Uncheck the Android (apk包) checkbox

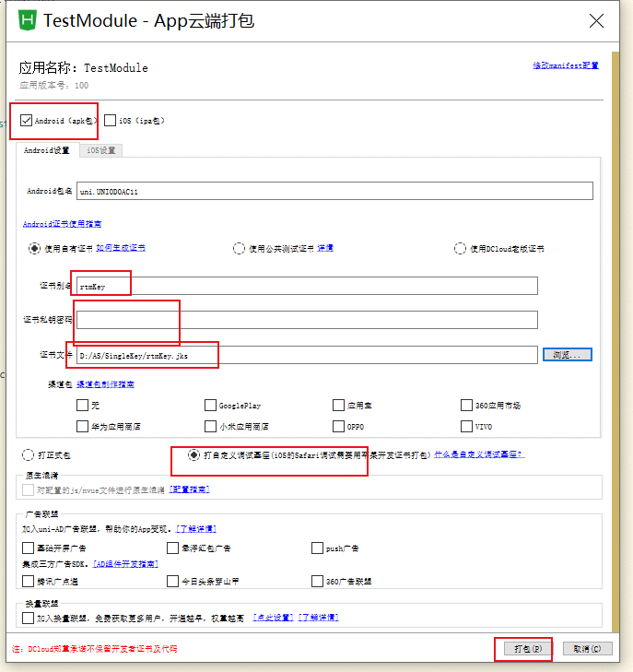tap(26, 120)
